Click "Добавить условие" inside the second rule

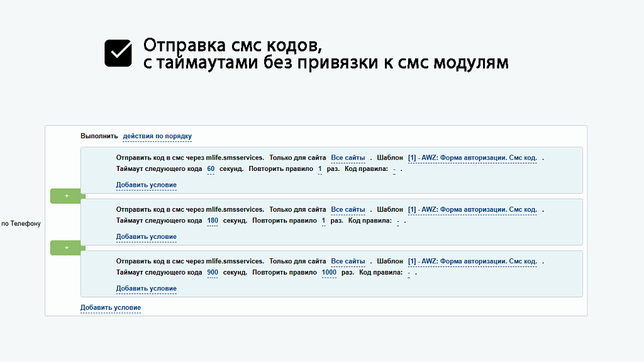click(x=146, y=237)
